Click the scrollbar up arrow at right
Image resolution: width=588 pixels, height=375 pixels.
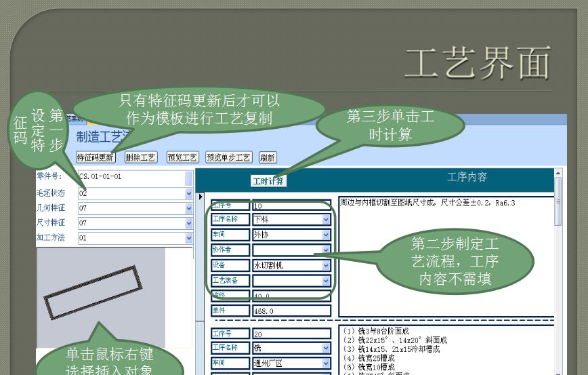pyautogui.click(x=558, y=174)
